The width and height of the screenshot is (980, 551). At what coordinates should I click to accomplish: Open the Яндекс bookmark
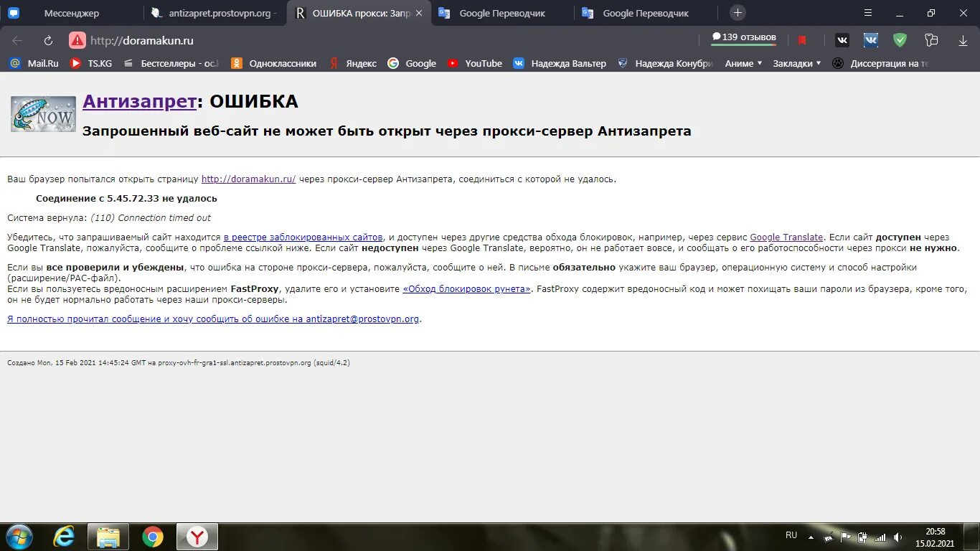click(x=353, y=63)
